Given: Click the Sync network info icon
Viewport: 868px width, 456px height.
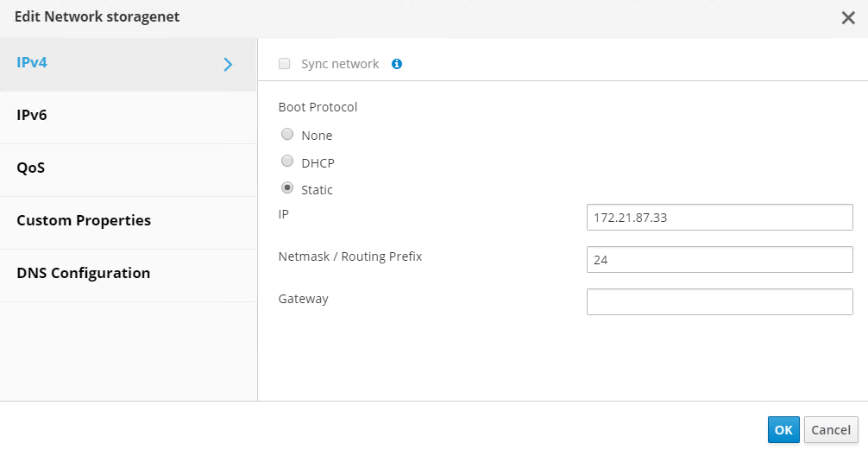Looking at the screenshot, I should (x=397, y=64).
